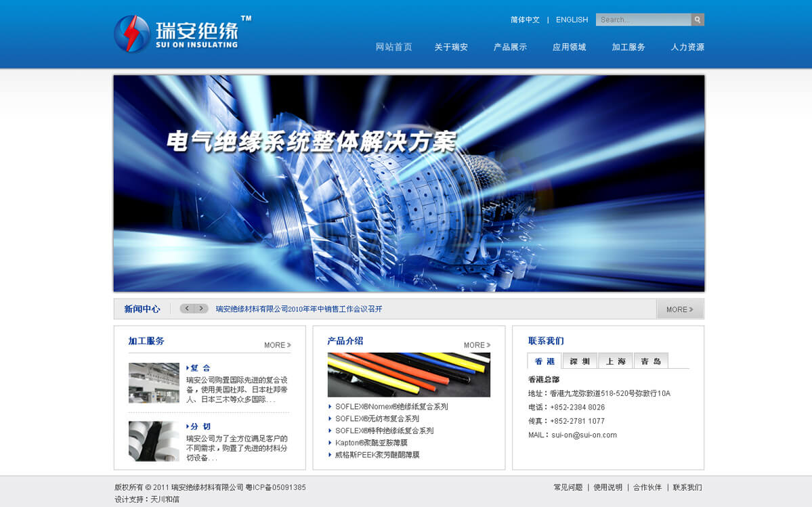Click the 常见问题 footer link
Viewport: 812px width, 507px height.
point(568,487)
